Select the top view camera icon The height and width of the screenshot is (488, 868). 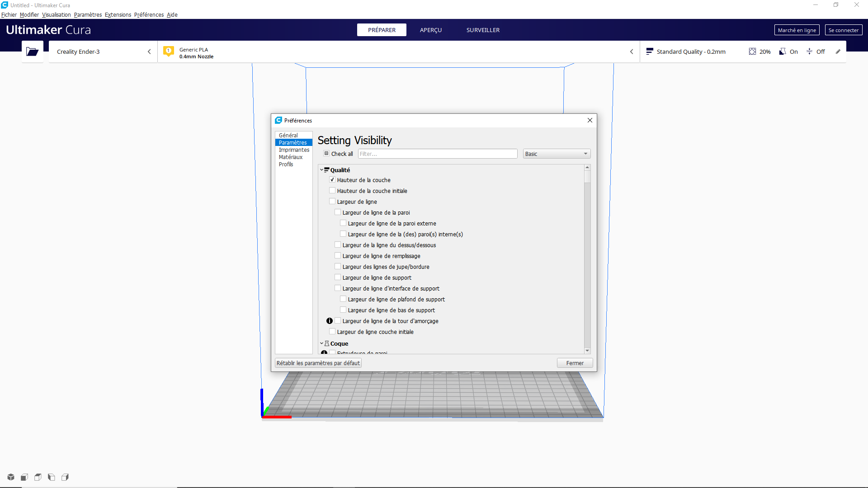click(x=38, y=477)
